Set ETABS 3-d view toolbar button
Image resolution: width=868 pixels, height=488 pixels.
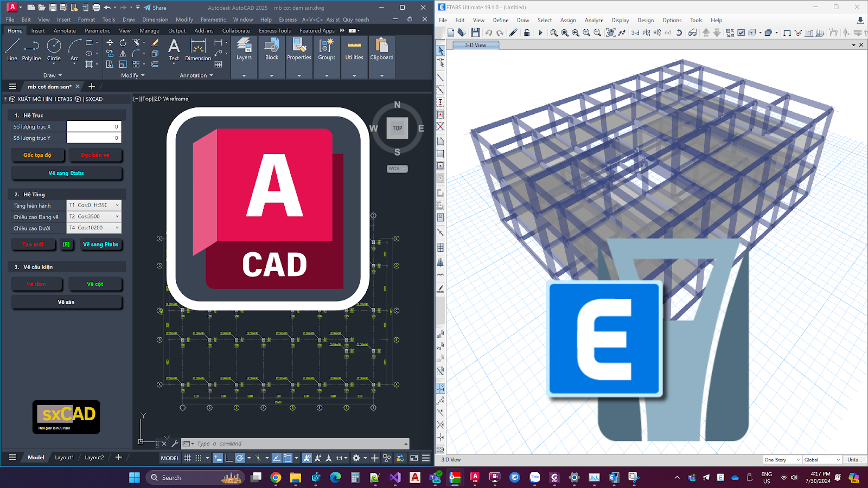click(635, 33)
